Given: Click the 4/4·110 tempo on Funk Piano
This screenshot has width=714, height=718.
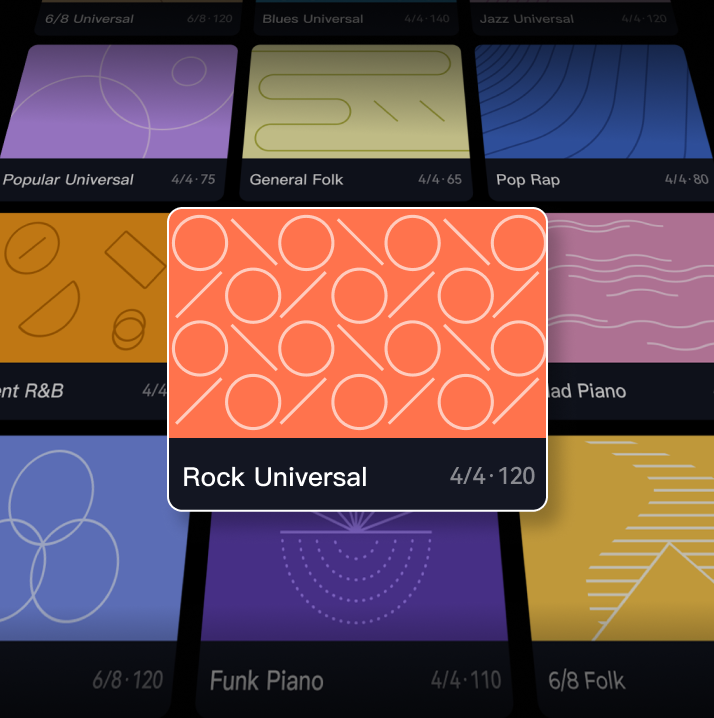Looking at the screenshot, I should (x=466, y=681).
